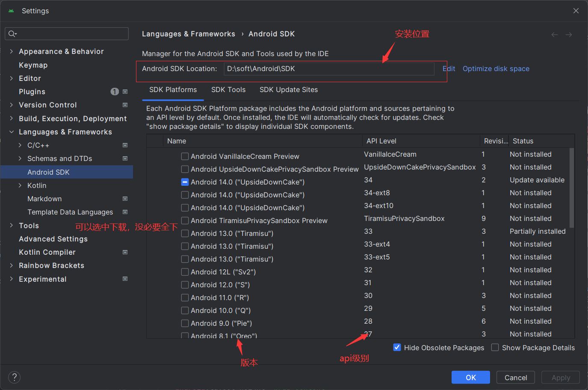Expand the Experimental section
The width and height of the screenshot is (588, 390).
pos(12,279)
